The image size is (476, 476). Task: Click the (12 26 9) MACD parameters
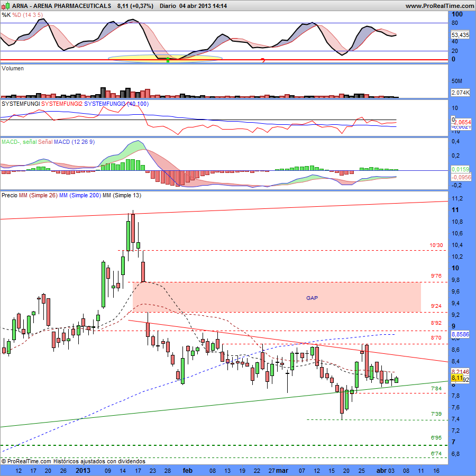(83, 142)
